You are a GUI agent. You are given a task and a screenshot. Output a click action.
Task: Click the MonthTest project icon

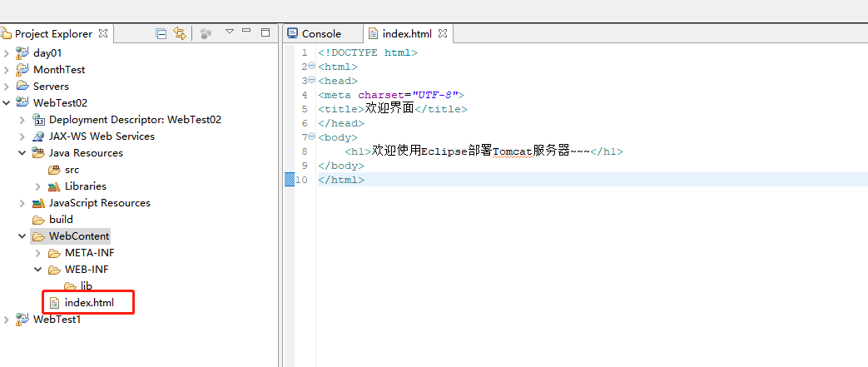click(x=22, y=70)
